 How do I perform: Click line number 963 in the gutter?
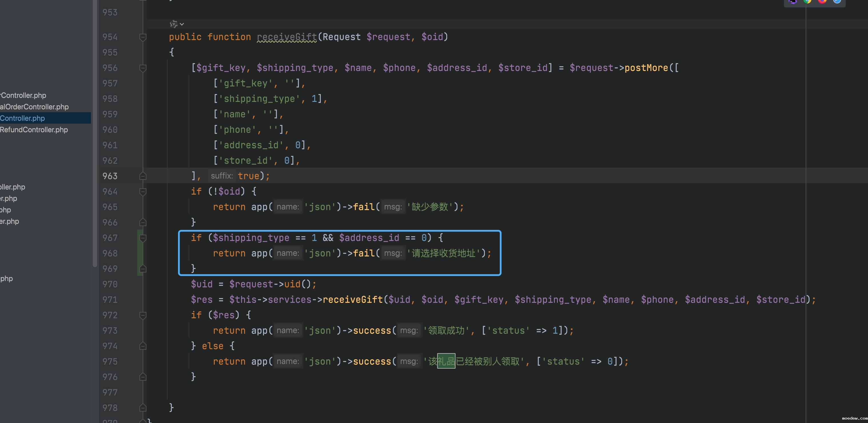(x=110, y=176)
